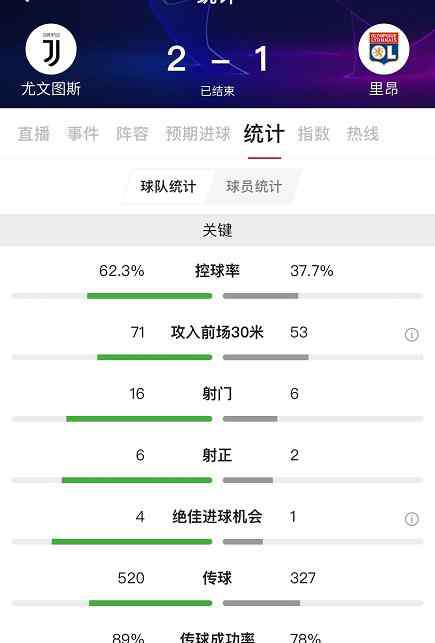The height and width of the screenshot is (643, 435).
Task: Tap the 2 - 1 match score
Action: tap(218, 59)
